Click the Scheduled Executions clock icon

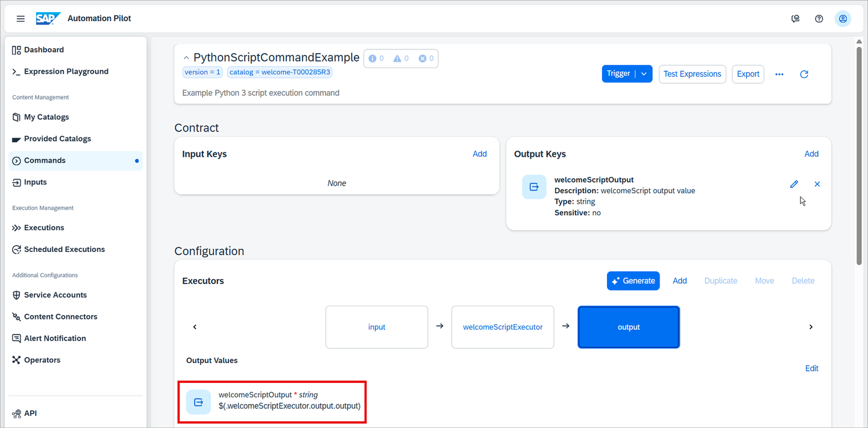pyautogui.click(x=16, y=250)
